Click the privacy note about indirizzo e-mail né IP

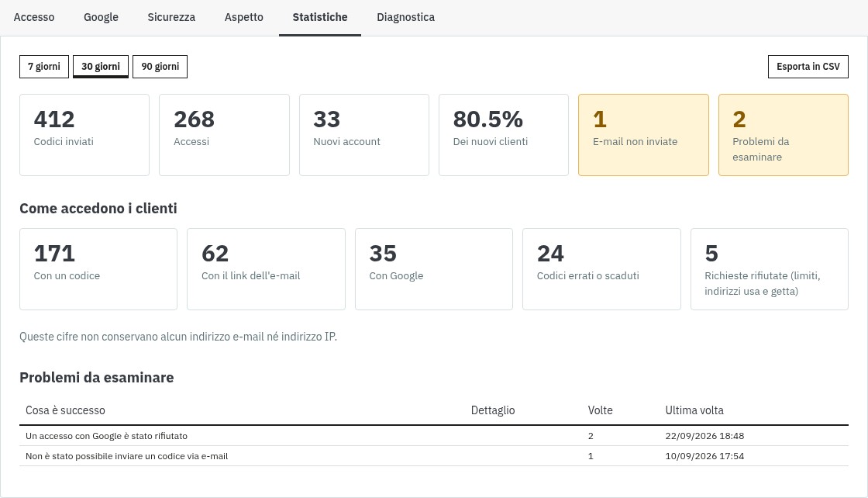point(178,337)
